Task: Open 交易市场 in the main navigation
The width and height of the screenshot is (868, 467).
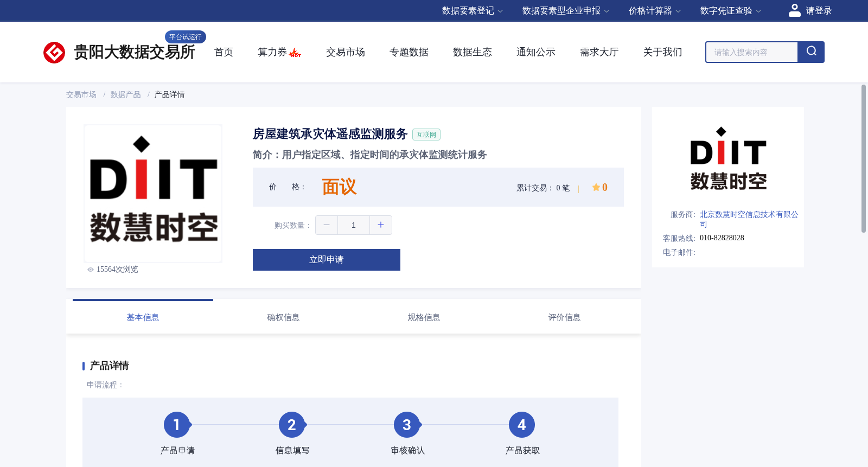Action: 346,52
